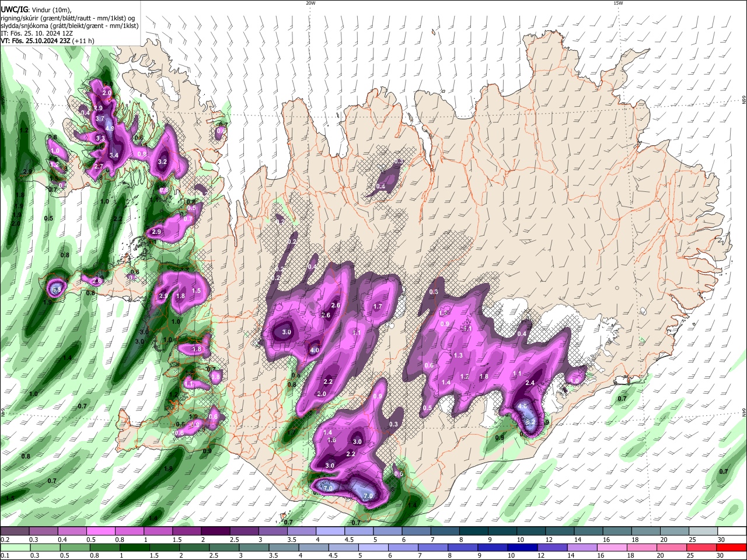Select the upper-row dark teal swatch between 9 and 10
747x560 pixels.
pyautogui.click(x=502, y=531)
